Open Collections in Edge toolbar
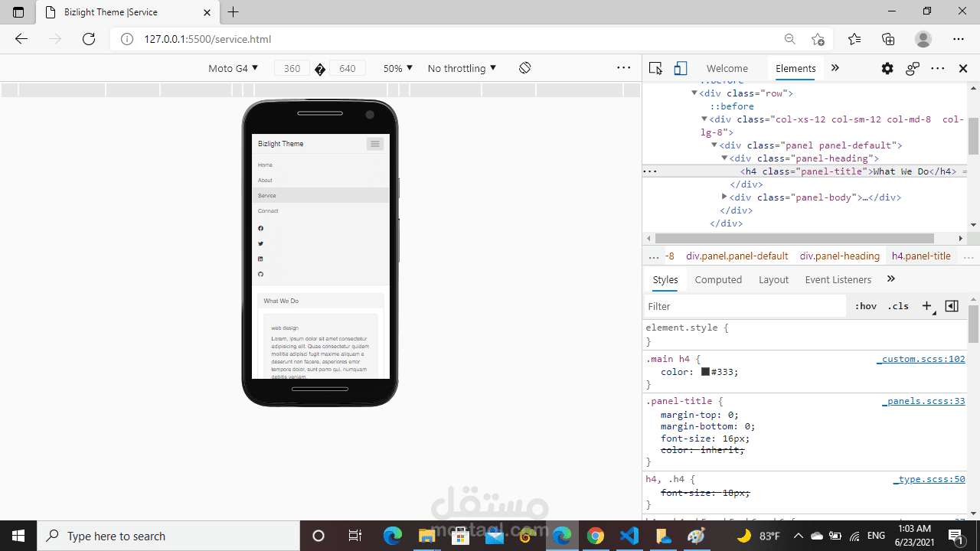 pos(888,39)
